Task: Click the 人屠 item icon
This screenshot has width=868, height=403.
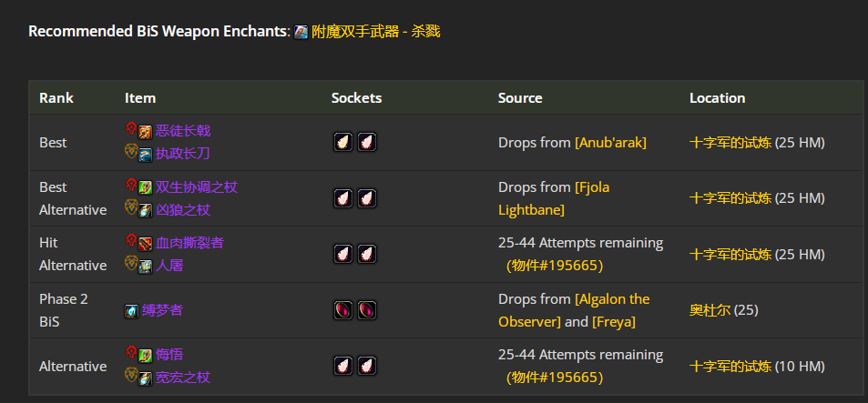Action: (146, 267)
